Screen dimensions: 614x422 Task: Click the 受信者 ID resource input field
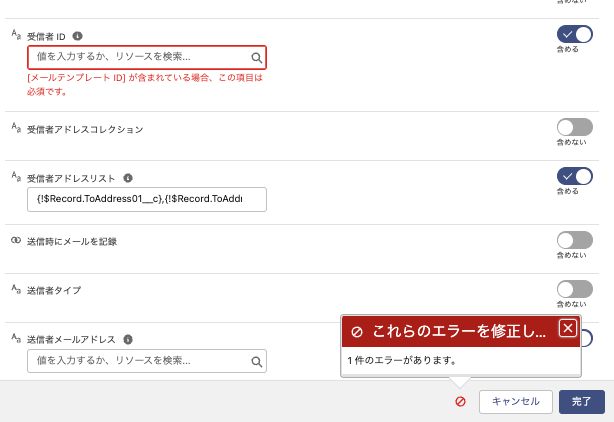tap(147, 58)
